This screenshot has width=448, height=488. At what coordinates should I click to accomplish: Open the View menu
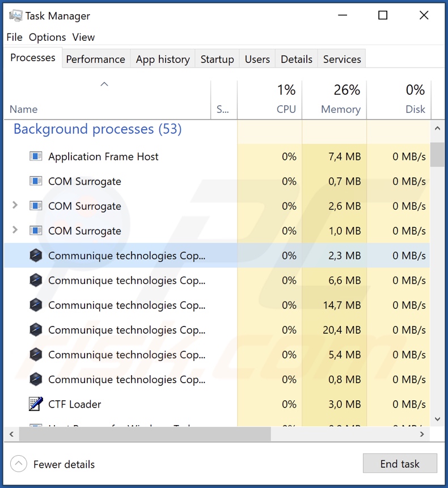(x=83, y=37)
